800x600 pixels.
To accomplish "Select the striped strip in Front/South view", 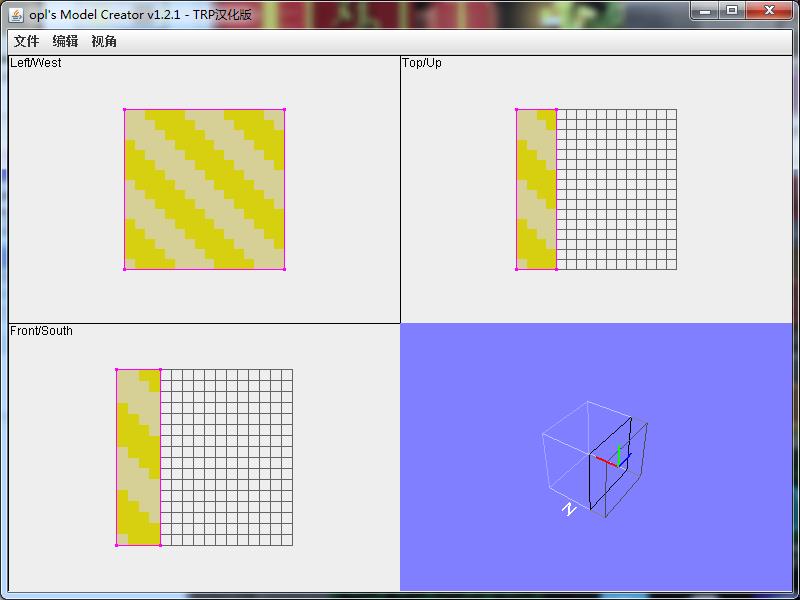I will [138, 457].
